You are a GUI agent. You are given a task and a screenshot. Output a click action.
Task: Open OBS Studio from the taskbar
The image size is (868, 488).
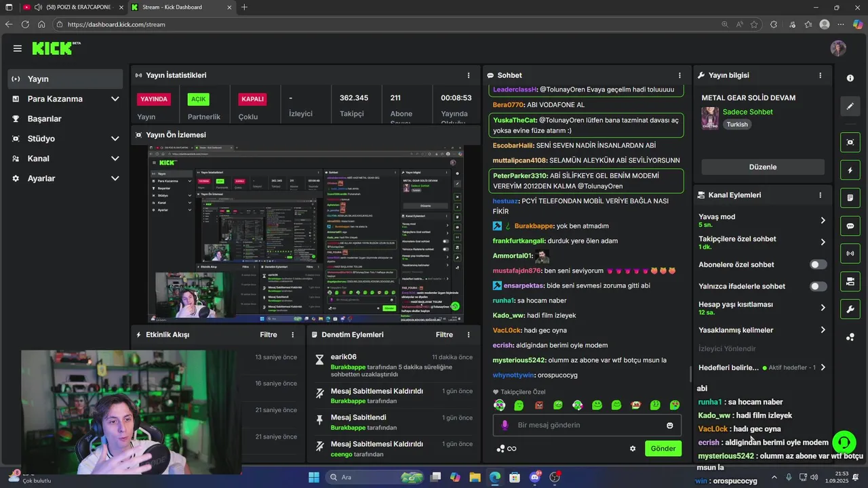click(x=555, y=477)
